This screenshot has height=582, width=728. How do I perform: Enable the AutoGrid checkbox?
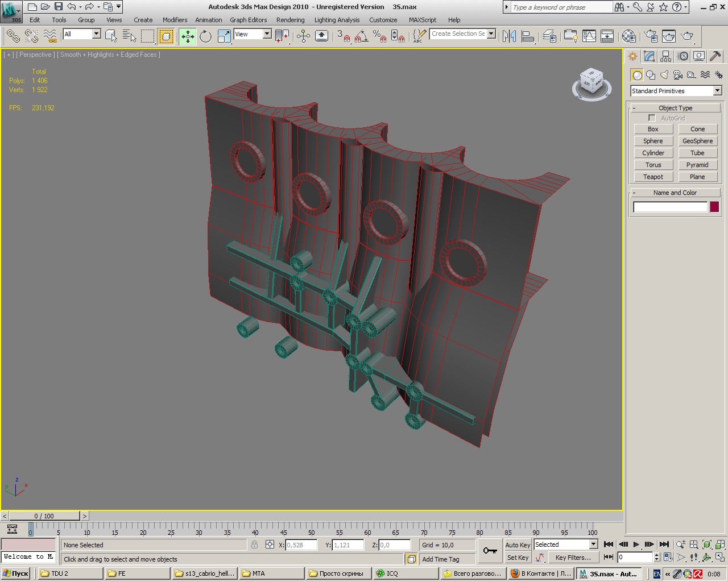click(x=652, y=118)
